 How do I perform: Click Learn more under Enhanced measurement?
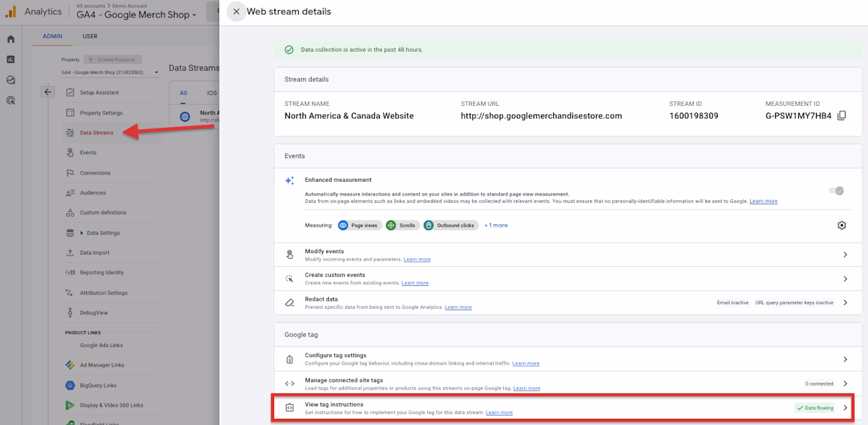click(764, 202)
